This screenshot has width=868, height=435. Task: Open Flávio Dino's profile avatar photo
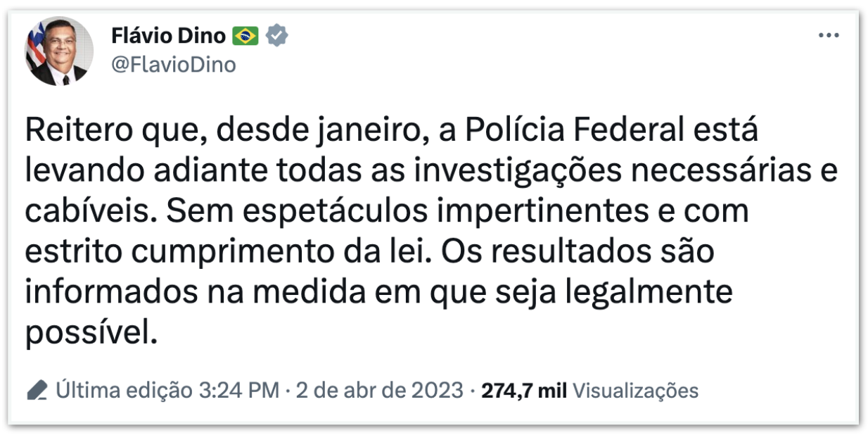pos(59,51)
